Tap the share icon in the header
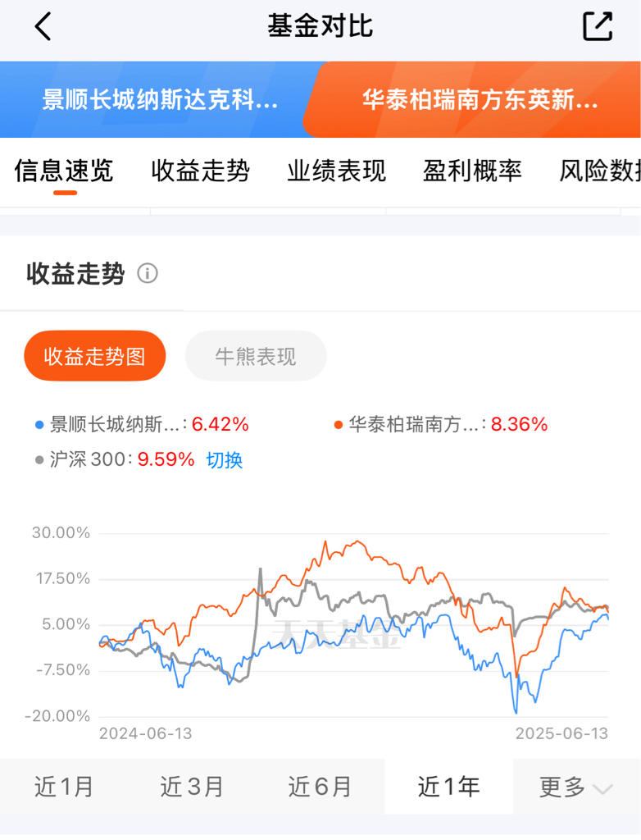 (598, 25)
